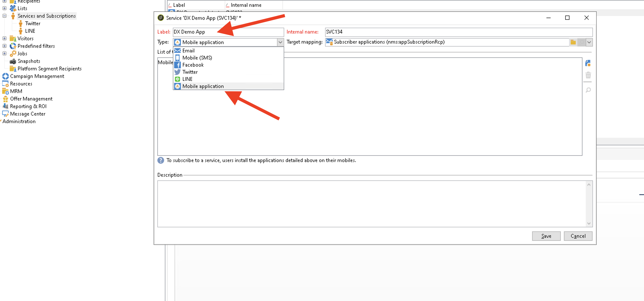Expand the Visitors tree node
Screen dimensions: 644x301
4,39
